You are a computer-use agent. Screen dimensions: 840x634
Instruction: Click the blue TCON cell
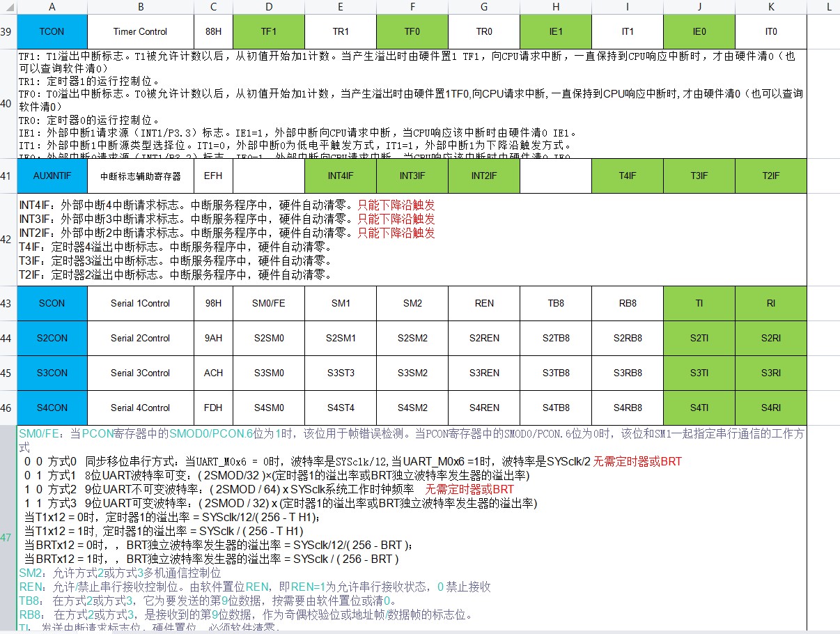coord(52,31)
